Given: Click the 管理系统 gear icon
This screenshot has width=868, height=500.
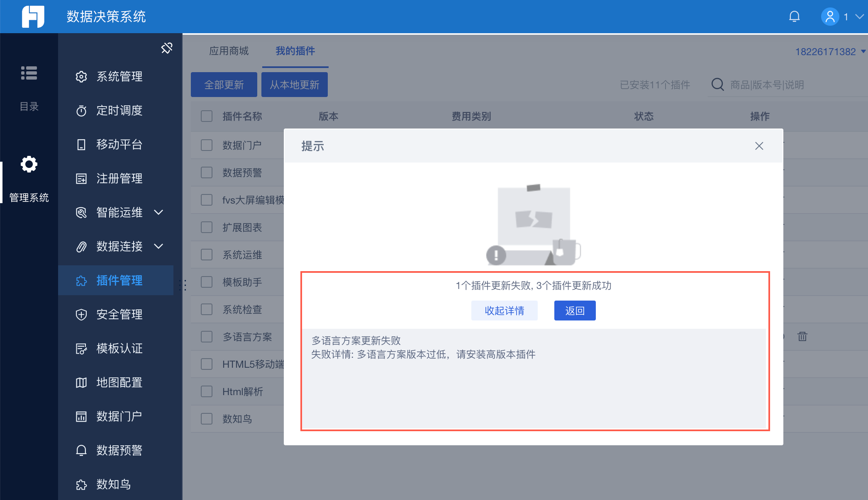Looking at the screenshot, I should 29,165.
